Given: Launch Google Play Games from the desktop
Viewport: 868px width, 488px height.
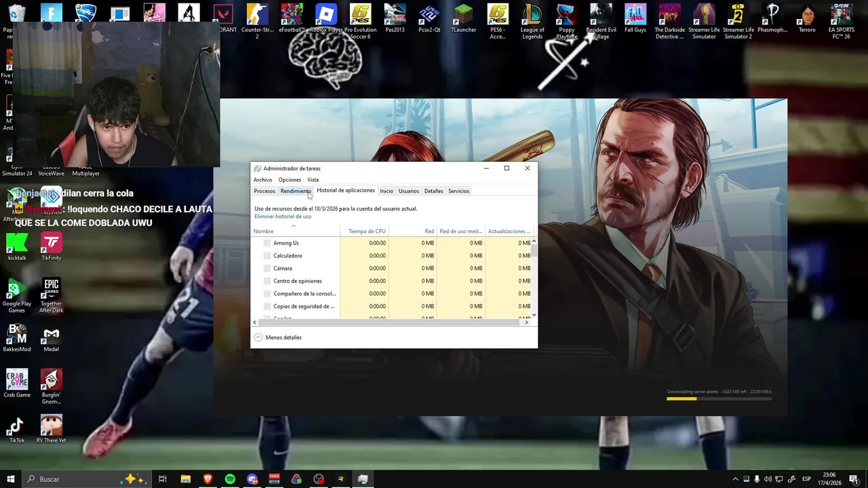Looking at the screenshot, I should 17,296.
